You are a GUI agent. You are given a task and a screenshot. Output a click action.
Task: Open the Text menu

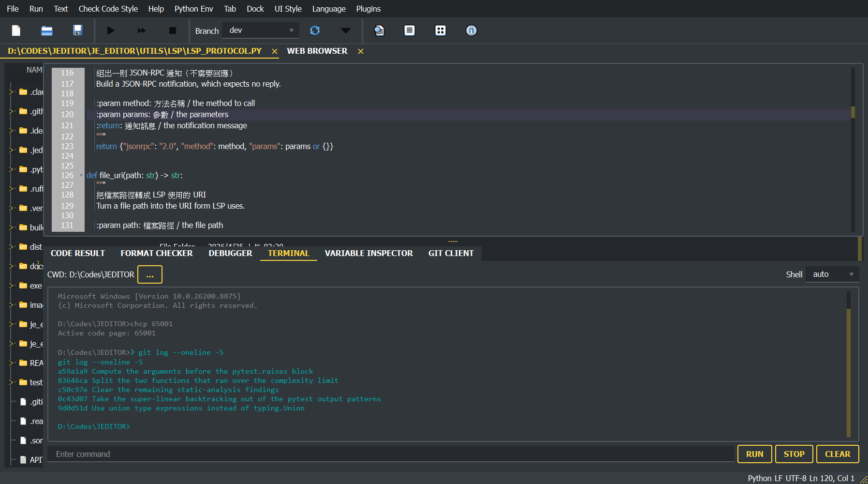61,9
